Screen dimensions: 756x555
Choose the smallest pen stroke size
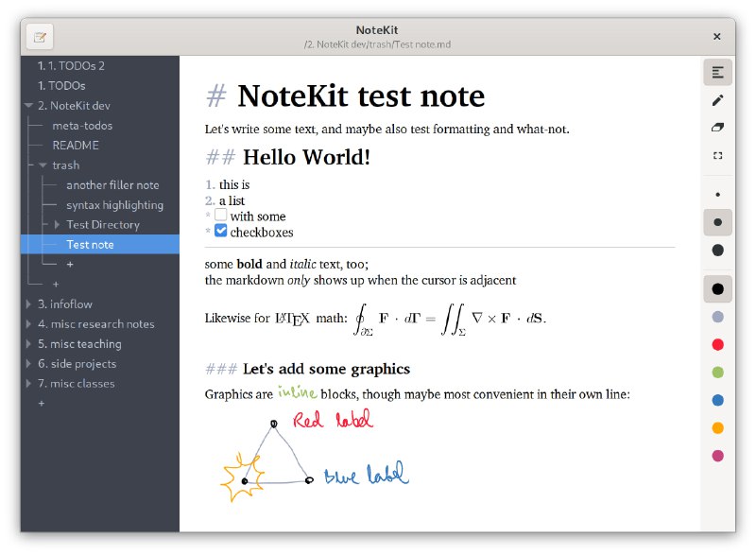click(x=717, y=195)
